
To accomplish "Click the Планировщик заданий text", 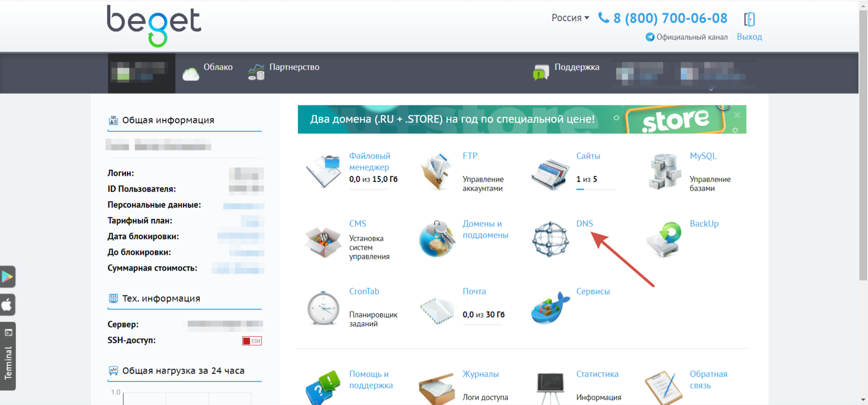I will [x=373, y=319].
